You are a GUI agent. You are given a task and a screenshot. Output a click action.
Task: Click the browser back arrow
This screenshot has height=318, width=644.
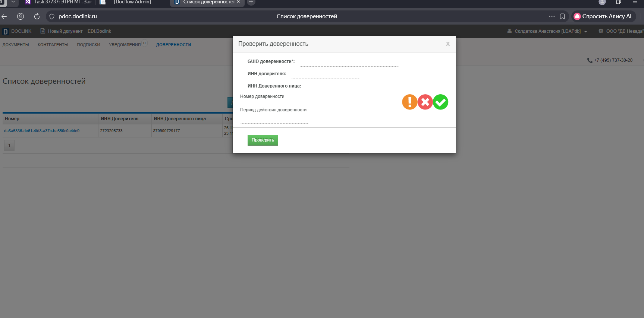tap(4, 16)
